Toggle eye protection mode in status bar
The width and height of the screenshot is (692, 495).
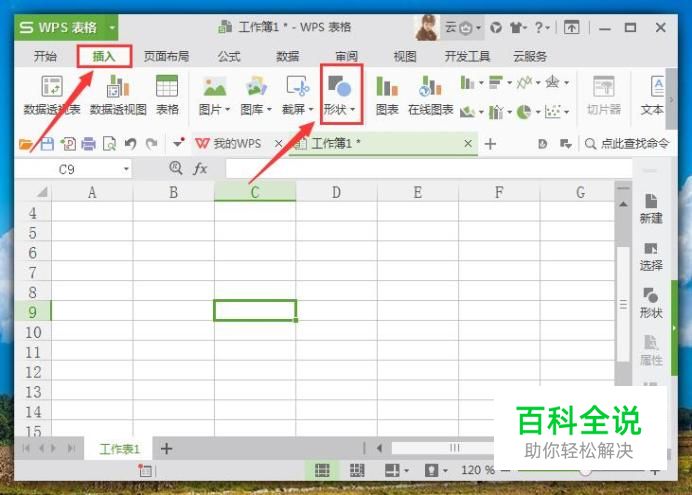pos(431,470)
